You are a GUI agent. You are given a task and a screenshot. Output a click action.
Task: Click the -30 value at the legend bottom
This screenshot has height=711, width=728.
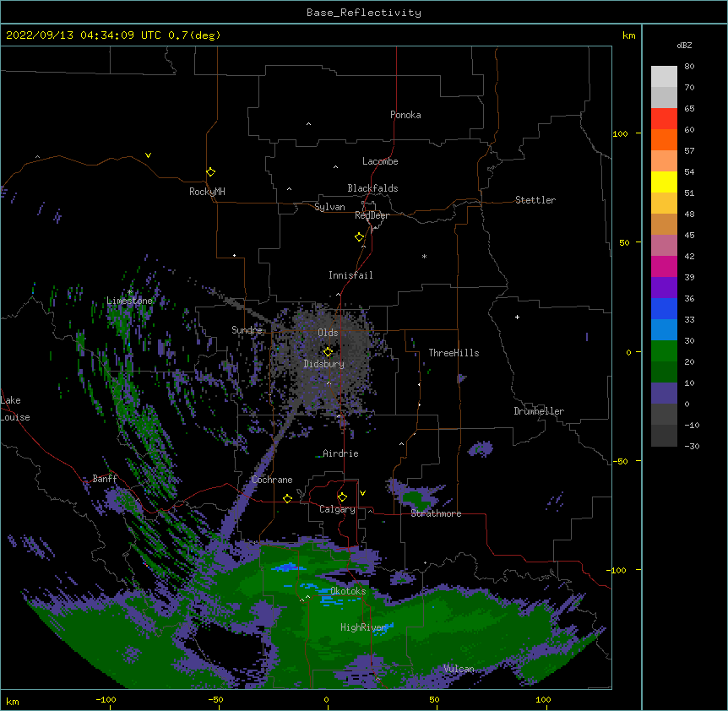(692, 446)
